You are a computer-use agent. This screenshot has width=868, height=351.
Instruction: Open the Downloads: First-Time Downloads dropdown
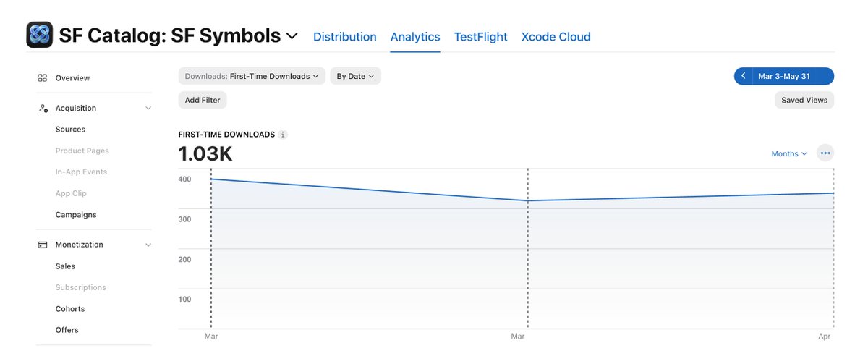tap(252, 76)
